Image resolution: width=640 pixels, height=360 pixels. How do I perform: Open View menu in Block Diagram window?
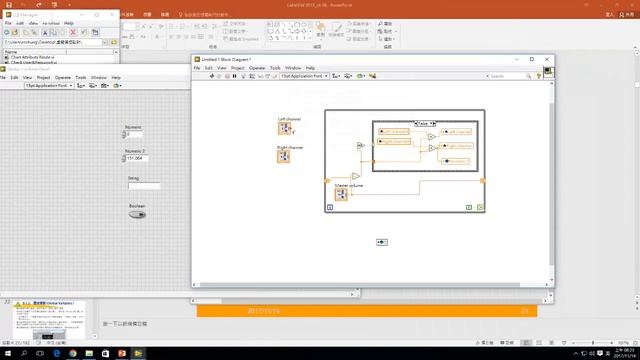222,68
